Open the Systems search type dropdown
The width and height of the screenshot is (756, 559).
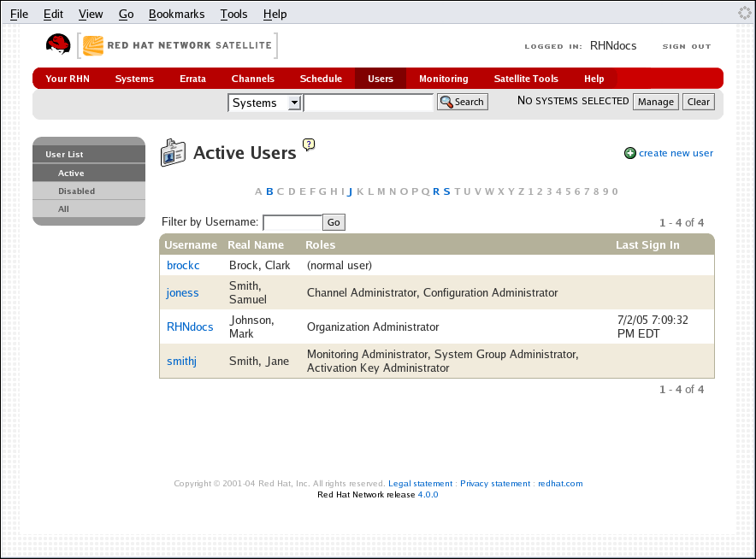click(x=265, y=103)
